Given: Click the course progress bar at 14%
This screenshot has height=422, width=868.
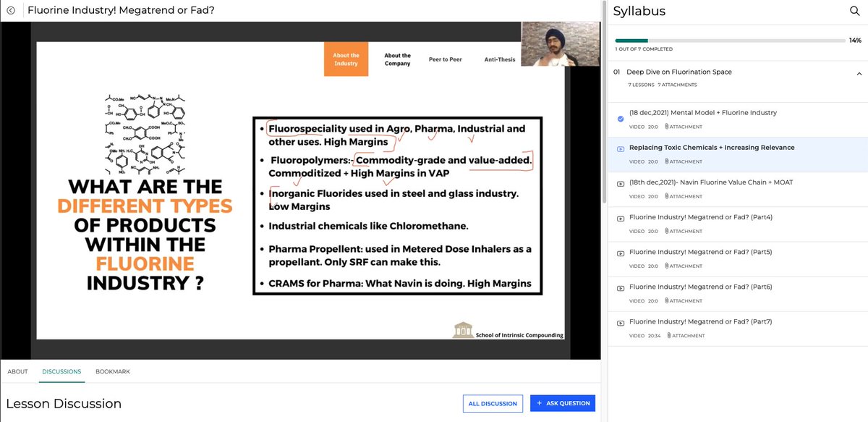Looking at the screenshot, I should click(729, 41).
